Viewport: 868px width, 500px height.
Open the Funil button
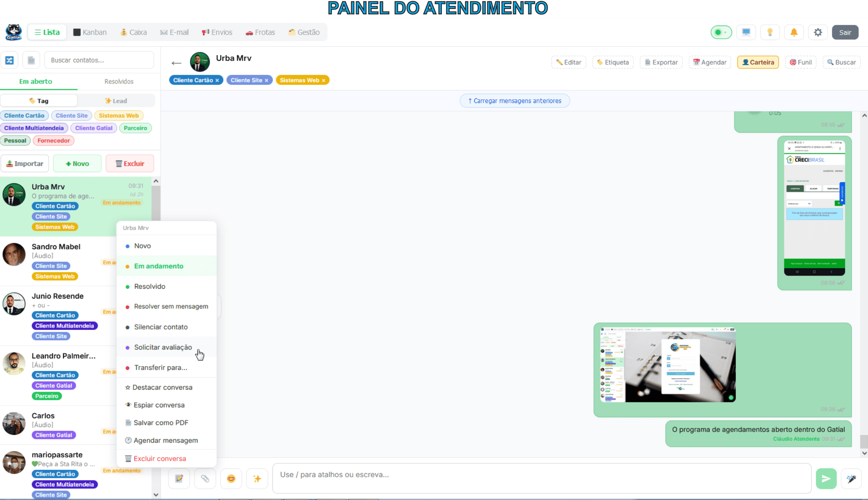pos(800,62)
